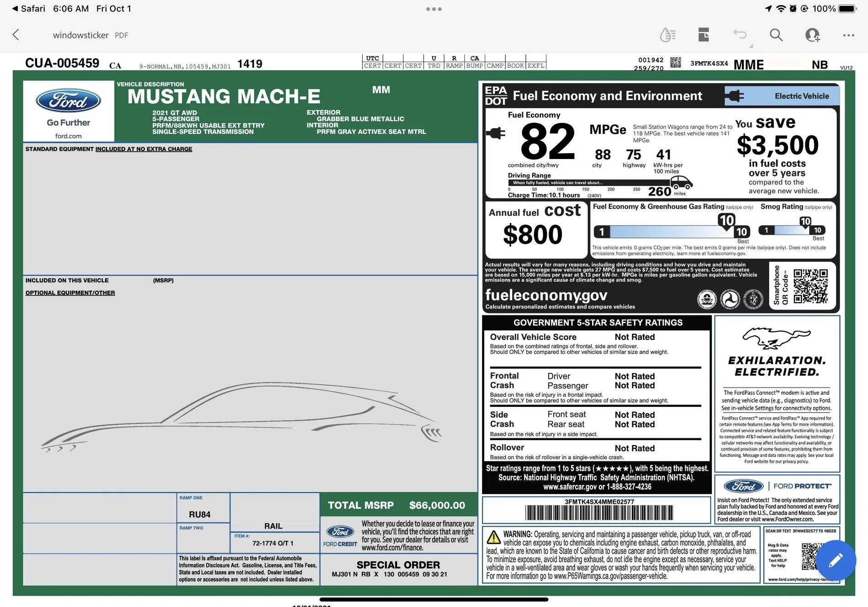Tap the 88 city MPGe value
This screenshot has width=868, height=607.
point(603,154)
